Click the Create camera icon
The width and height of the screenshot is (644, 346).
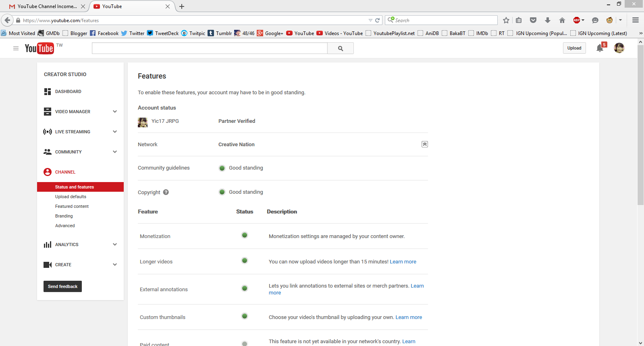[48, 265]
